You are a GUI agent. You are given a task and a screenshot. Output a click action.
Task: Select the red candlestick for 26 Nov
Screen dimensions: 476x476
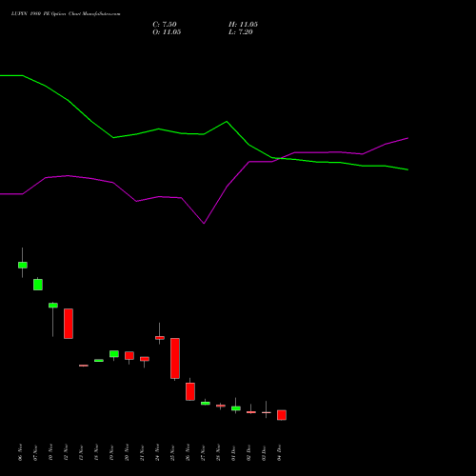(190, 391)
